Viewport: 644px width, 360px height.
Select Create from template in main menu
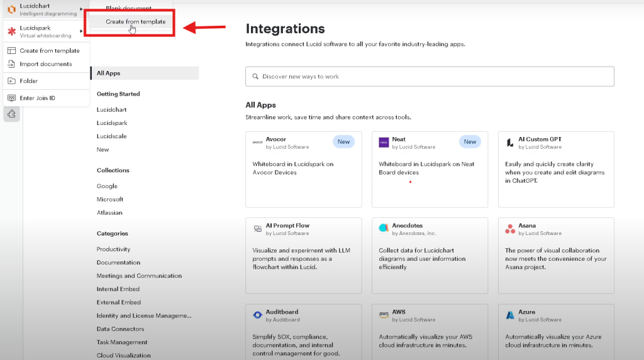point(50,50)
